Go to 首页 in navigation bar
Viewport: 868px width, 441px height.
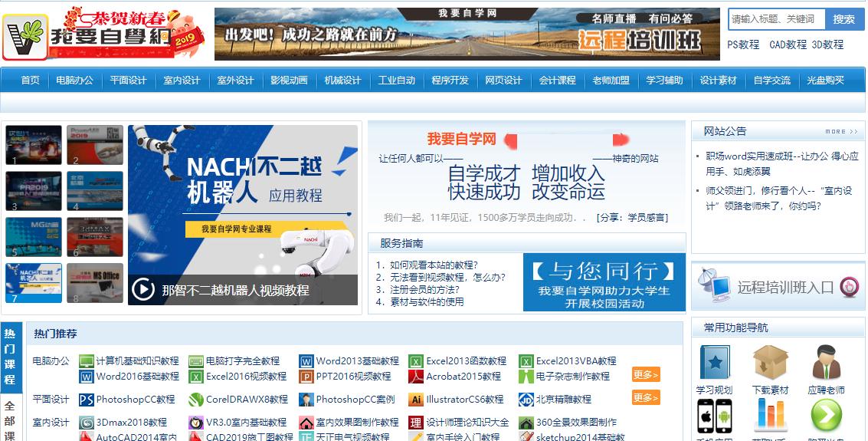click(30, 81)
